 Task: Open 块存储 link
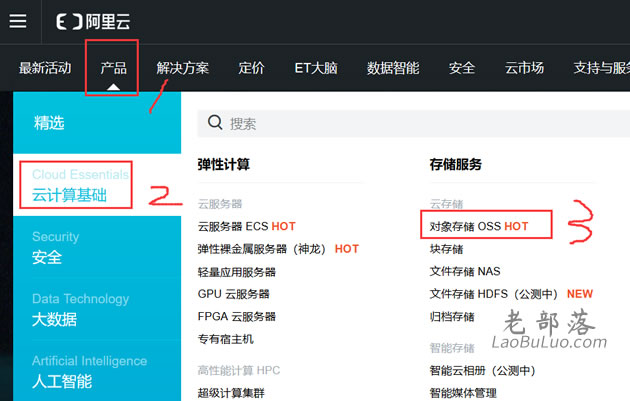coord(446,249)
